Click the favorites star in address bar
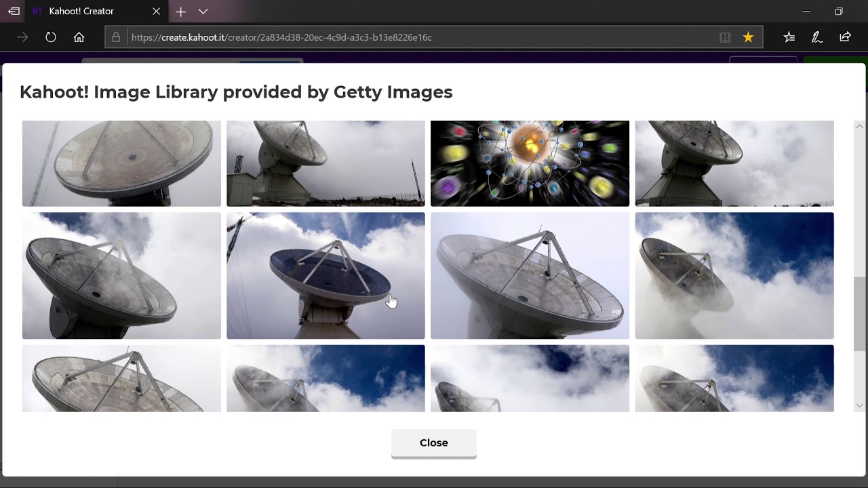Screen dimensions: 868x488 coord(748,37)
